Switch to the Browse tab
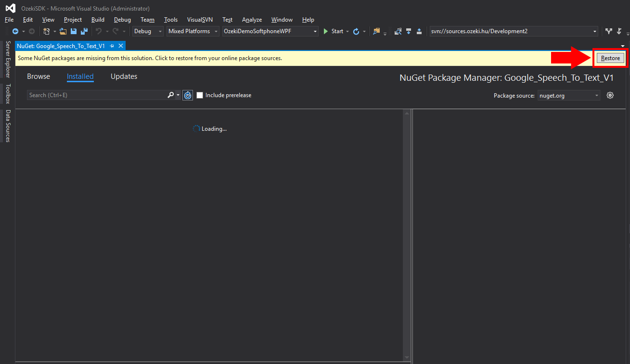This screenshot has height=364, width=630. [39, 76]
